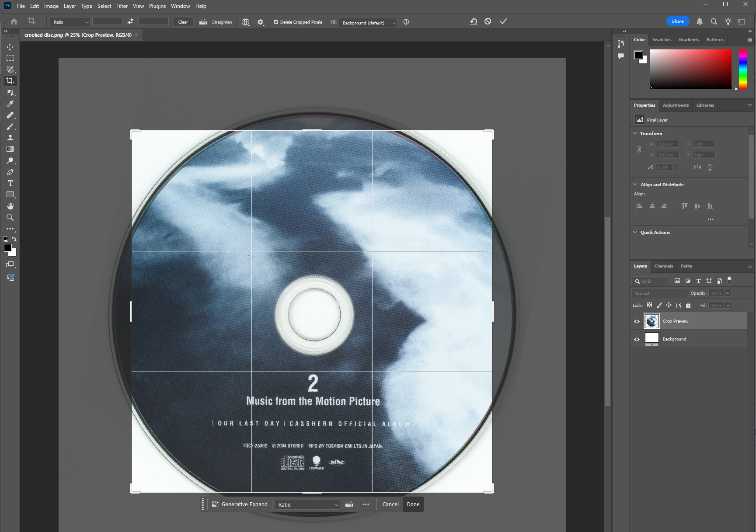Hide the Background layer visibility

(x=637, y=339)
